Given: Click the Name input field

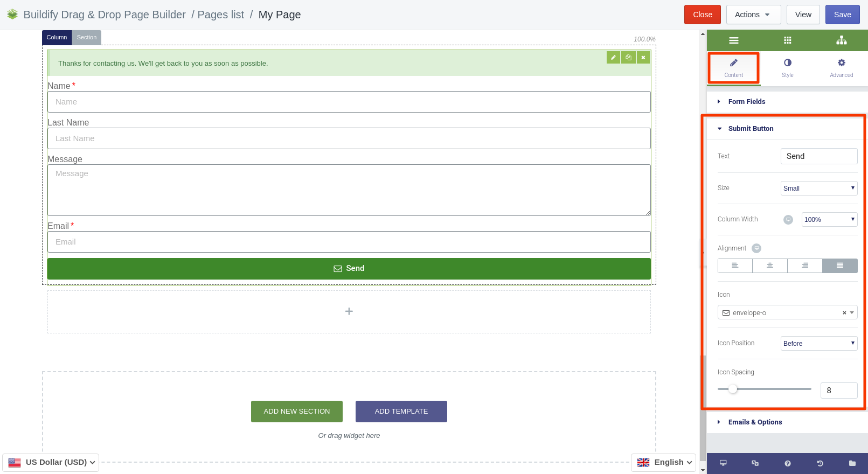Looking at the screenshot, I should pos(349,102).
